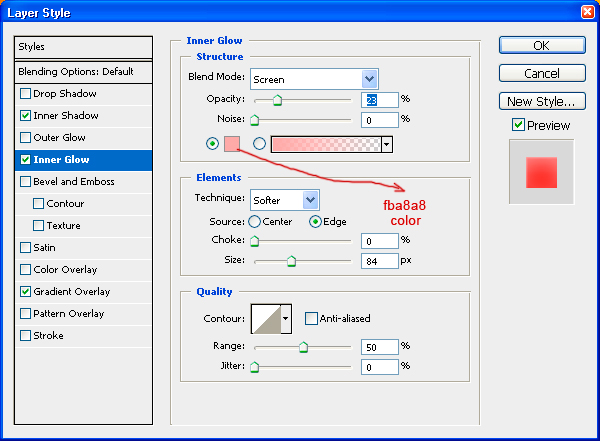Open the Bevel and Emboss settings row

click(x=83, y=181)
